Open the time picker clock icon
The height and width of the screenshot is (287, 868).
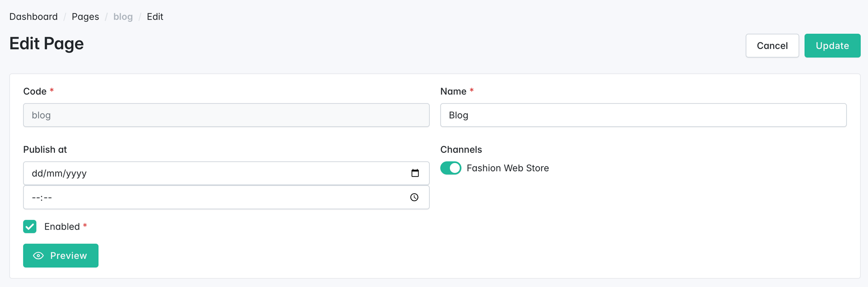point(414,197)
